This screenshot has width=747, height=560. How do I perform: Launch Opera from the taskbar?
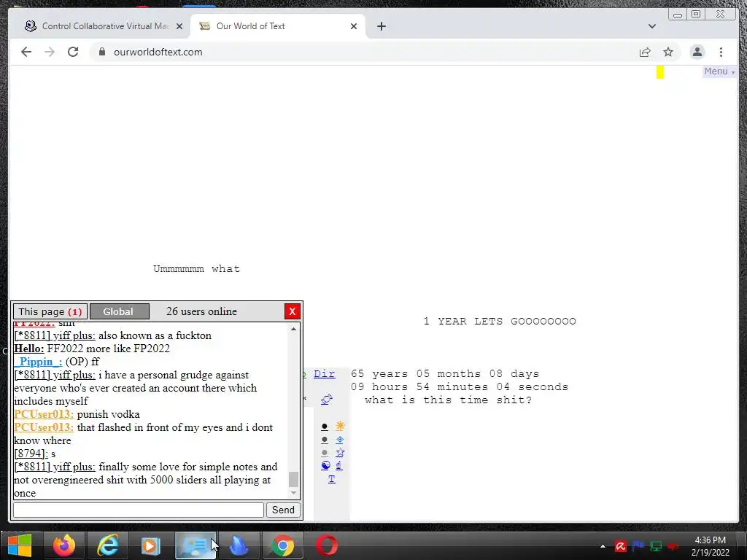326,545
